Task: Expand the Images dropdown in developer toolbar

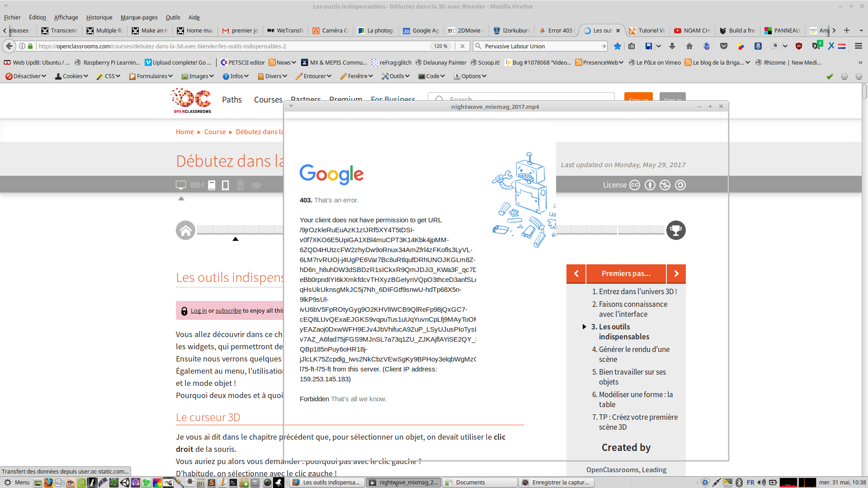Action: 198,76
